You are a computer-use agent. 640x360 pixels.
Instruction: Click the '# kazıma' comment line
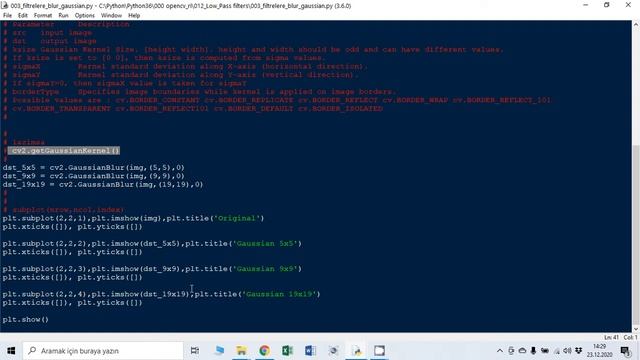pos(24,142)
